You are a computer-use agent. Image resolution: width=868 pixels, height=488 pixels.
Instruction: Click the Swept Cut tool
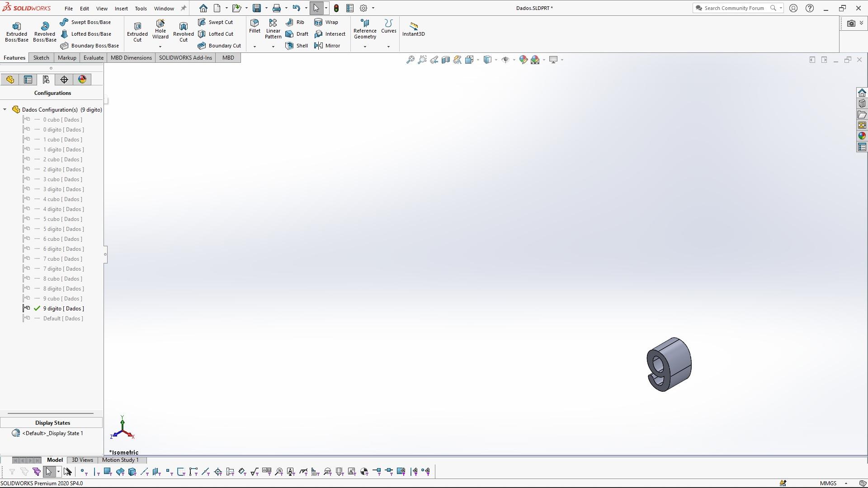(215, 22)
